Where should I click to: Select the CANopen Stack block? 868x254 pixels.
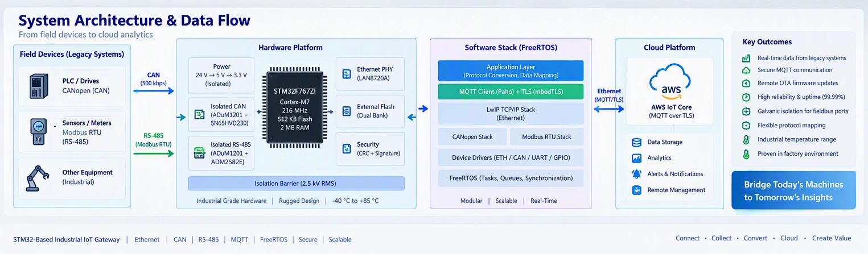click(x=472, y=137)
